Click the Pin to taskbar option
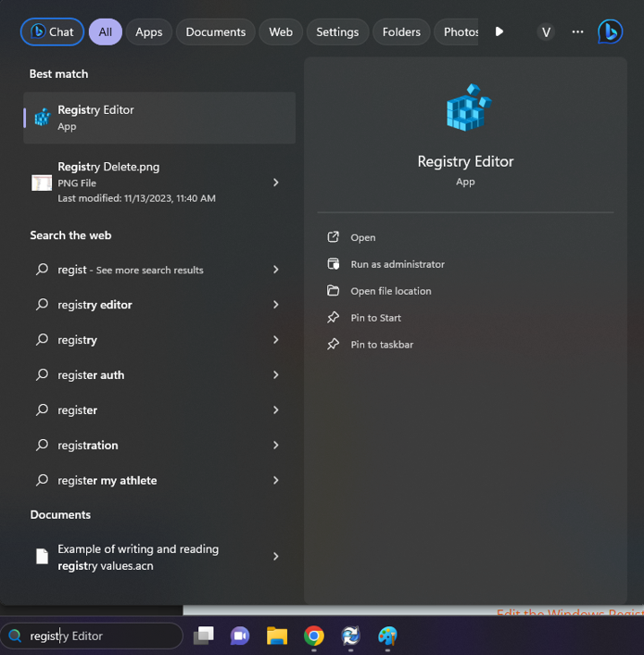The image size is (644, 655). point(381,345)
